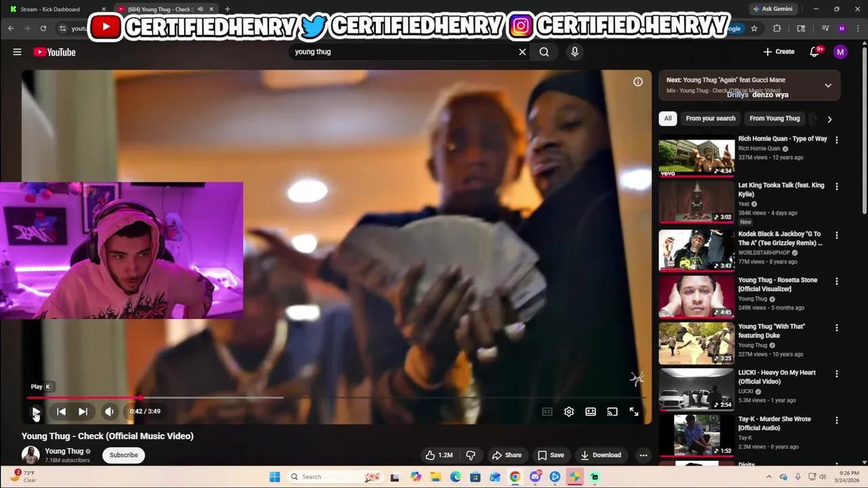Screen dimensions: 868x488
Task: Open Let King Tonka Talk video title
Action: click(x=781, y=190)
